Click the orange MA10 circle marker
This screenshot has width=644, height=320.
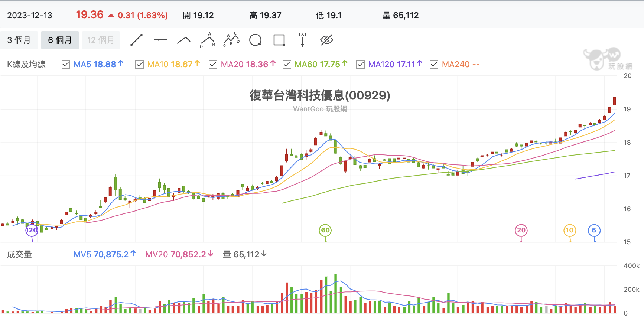click(x=569, y=231)
